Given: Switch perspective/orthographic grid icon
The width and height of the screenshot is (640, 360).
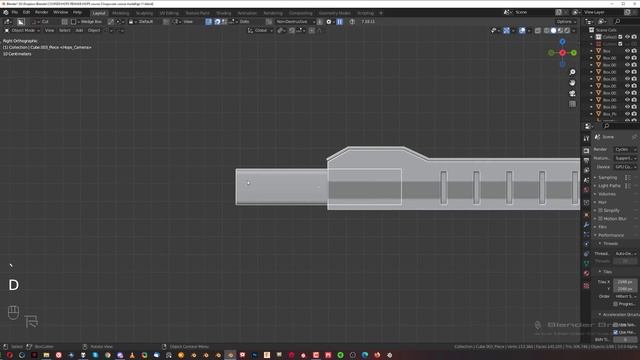Looking at the screenshot, I should tap(572, 104).
